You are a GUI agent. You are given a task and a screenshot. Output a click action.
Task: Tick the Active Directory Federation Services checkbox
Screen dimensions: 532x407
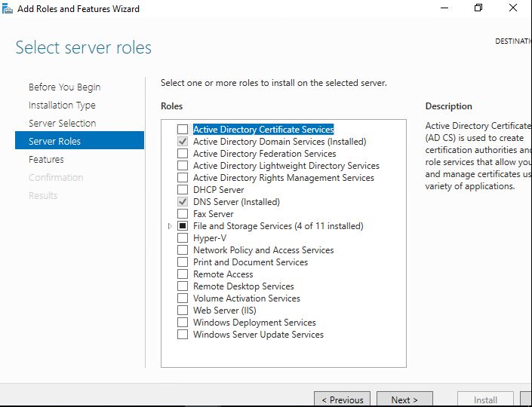183,154
